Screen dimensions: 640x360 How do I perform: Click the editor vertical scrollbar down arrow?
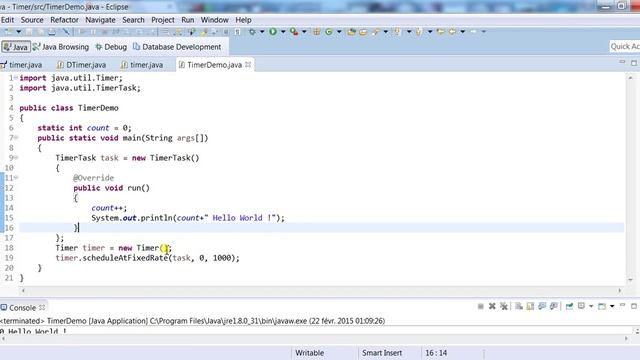[x=631, y=280]
